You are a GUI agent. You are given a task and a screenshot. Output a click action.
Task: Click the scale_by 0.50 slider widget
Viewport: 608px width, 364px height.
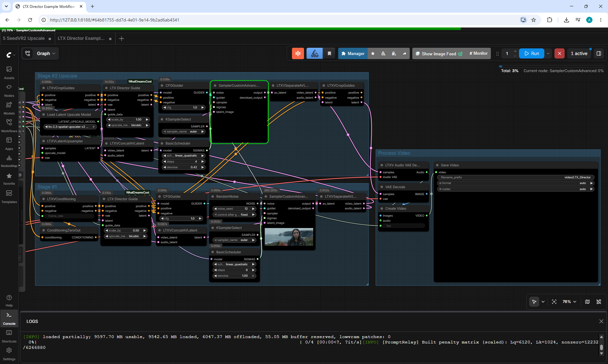click(126, 231)
